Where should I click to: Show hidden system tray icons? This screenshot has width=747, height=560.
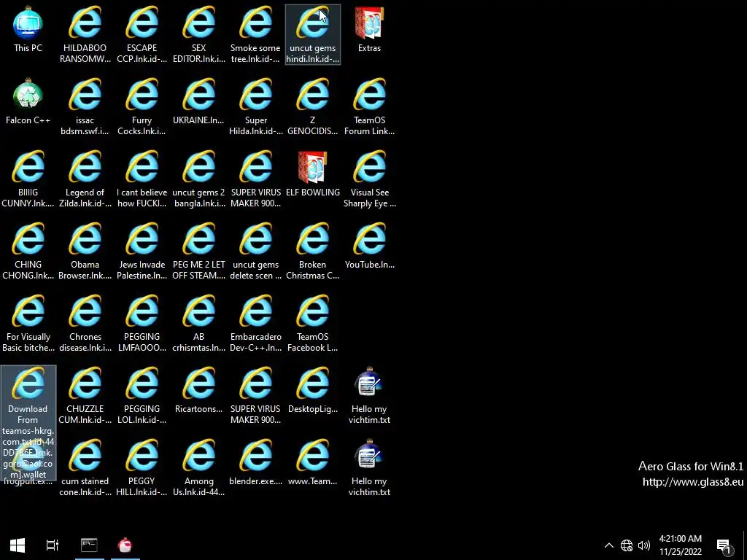click(609, 545)
